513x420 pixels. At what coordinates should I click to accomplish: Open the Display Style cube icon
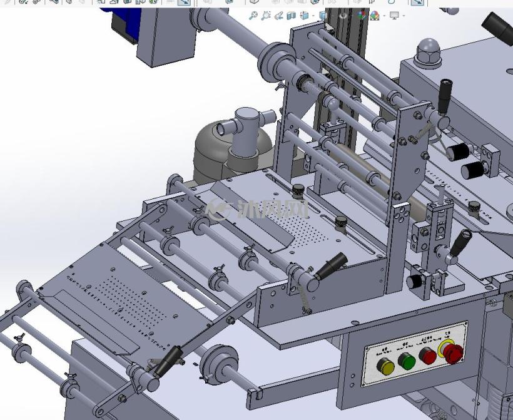click(323, 16)
